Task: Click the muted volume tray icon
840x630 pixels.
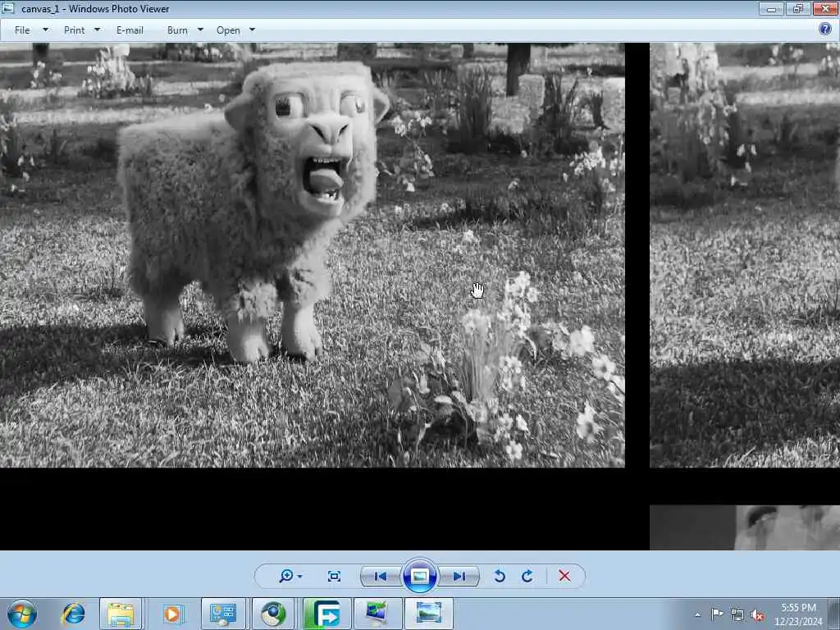Action: (x=757, y=614)
